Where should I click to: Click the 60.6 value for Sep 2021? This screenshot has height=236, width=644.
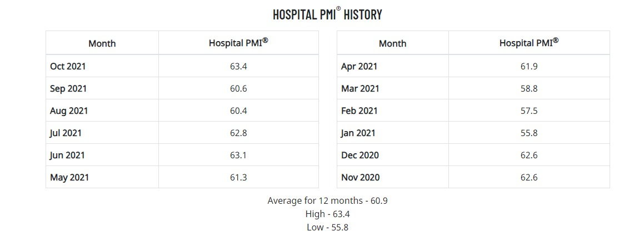click(238, 88)
